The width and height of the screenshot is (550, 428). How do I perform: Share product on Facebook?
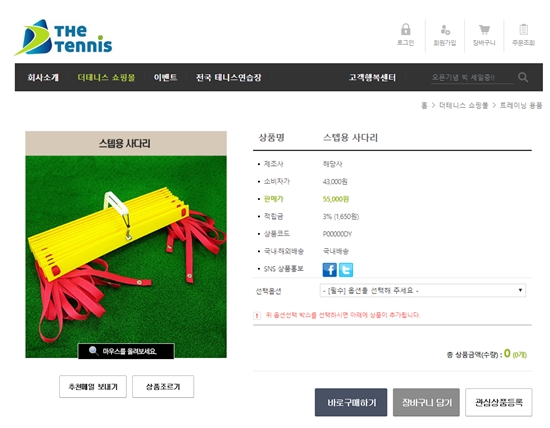point(329,270)
